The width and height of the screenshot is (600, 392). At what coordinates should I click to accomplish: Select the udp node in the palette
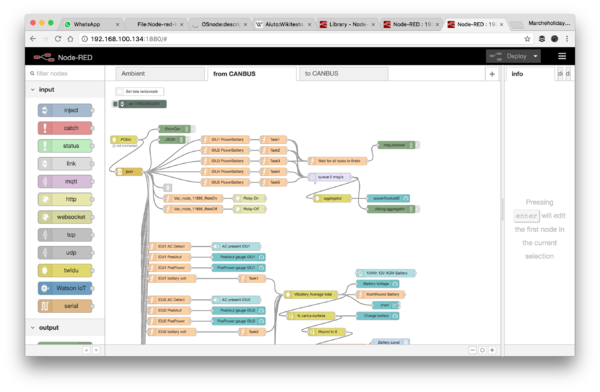[x=65, y=253]
